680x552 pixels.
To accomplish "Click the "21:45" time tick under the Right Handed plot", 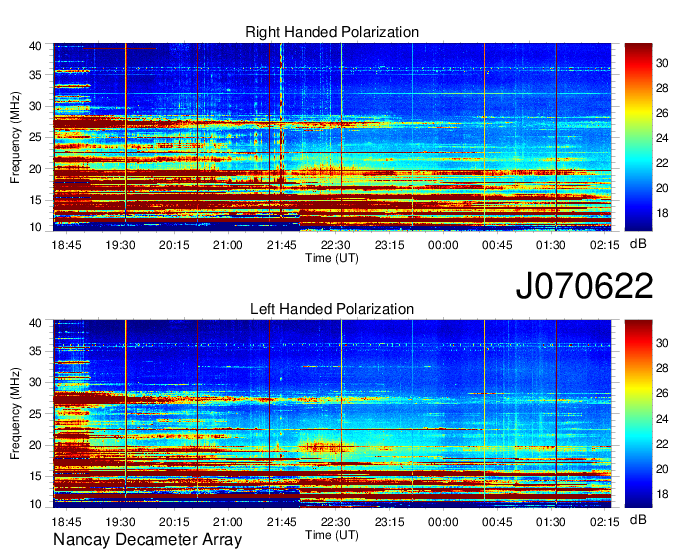I will pyautogui.click(x=281, y=245).
